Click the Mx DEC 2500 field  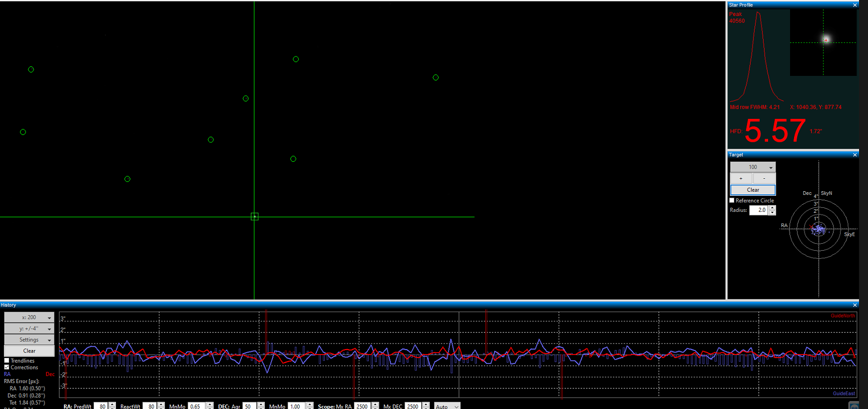[413, 407]
